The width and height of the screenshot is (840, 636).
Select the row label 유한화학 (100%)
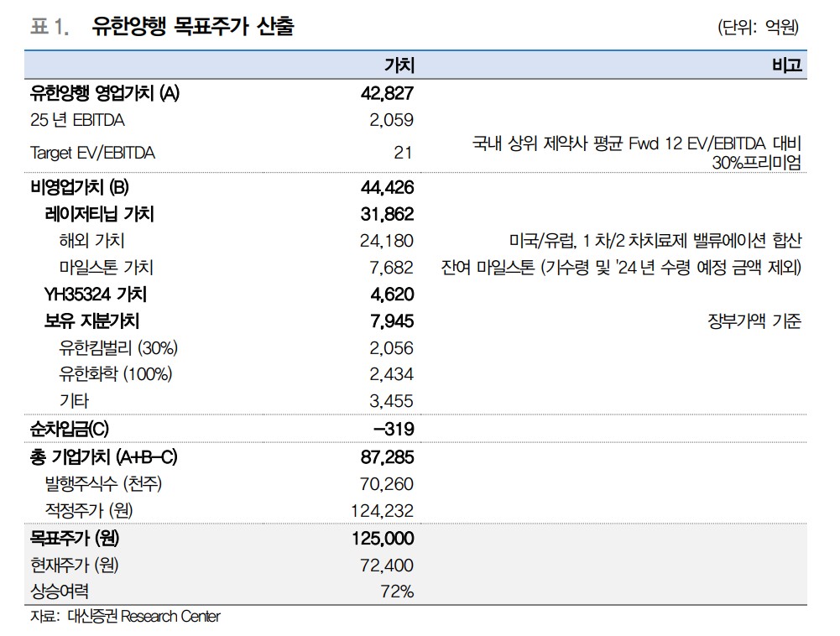[116, 374]
